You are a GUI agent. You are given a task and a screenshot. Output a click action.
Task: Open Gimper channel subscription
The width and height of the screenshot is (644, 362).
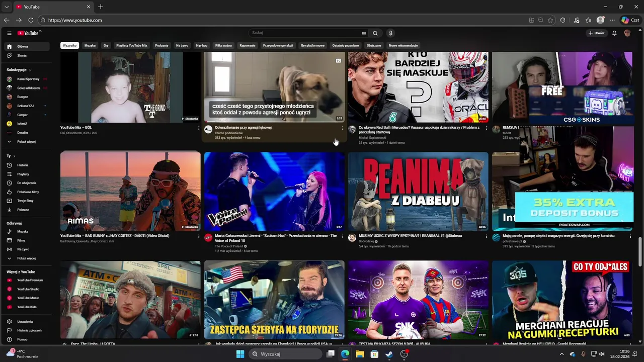click(28, 115)
